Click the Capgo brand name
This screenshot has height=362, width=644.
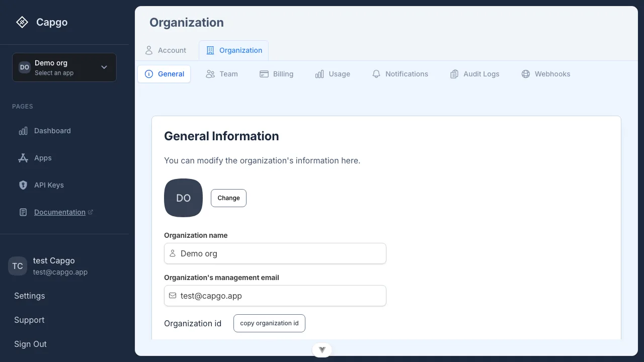click(x=52, y=22)
